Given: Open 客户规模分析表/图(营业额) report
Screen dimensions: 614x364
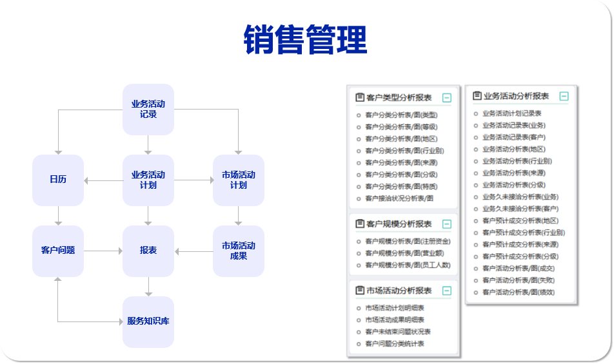Looking at the screenshot, I should click(x=406, y=253).
